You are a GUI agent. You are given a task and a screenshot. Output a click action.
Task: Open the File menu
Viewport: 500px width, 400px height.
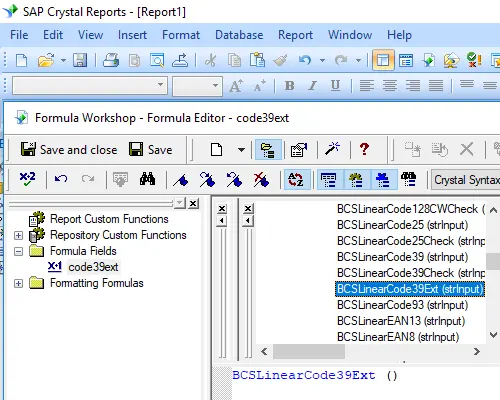pyautogui.click(x=19, y=35)
